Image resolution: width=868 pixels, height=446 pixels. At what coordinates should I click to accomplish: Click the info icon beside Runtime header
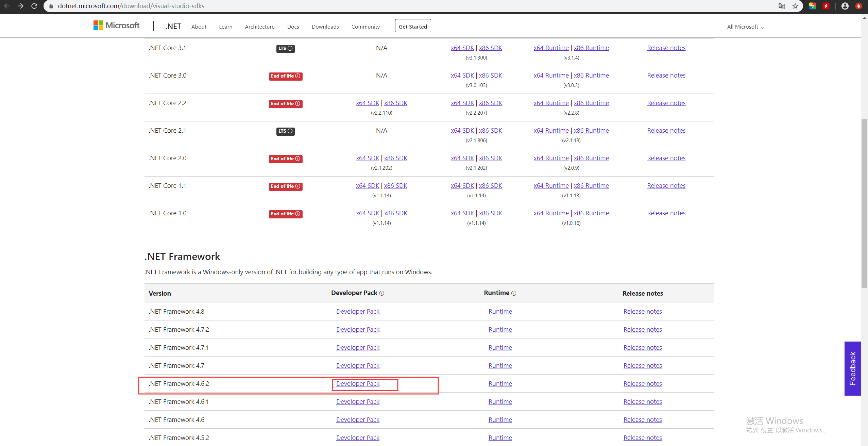click(x=514, y=293)
